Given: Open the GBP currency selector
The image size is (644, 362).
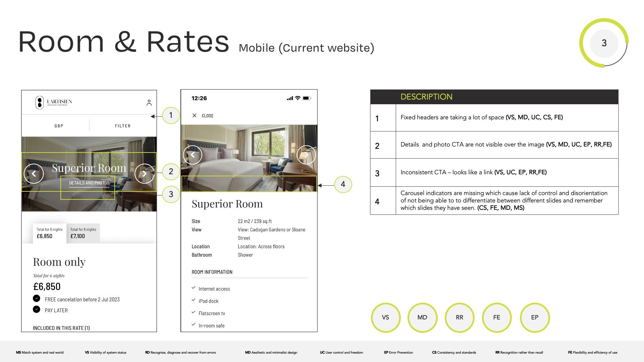Looking at the screenshot, I should (59, 126).
